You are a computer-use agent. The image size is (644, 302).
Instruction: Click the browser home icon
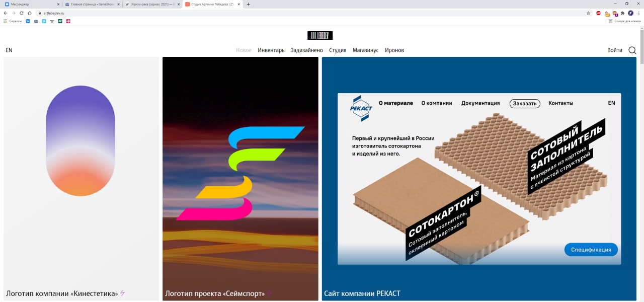coord(30,13)
